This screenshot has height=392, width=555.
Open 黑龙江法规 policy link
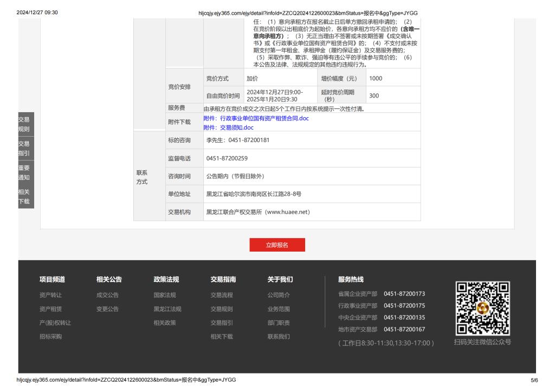pos(167,309)
